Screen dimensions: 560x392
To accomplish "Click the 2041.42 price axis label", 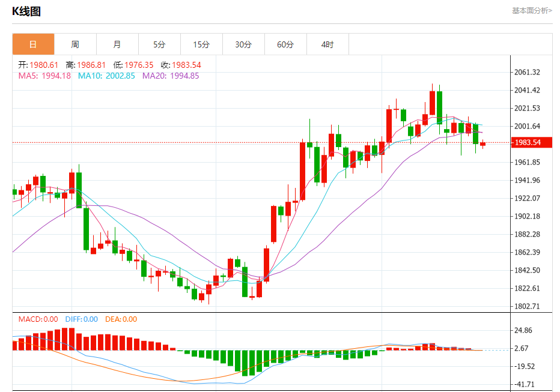I will (527, 90).
